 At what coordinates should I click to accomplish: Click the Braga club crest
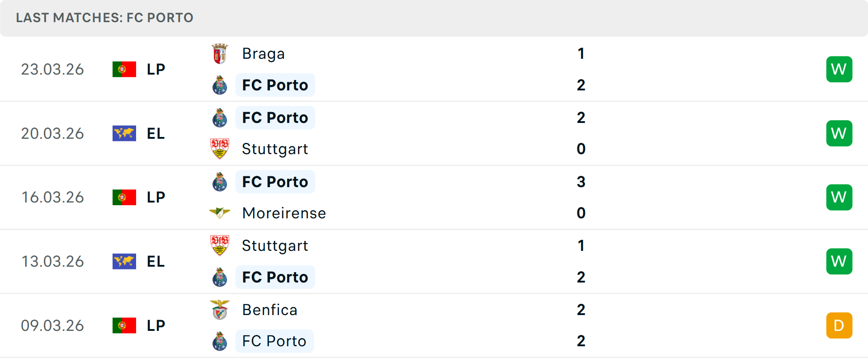[220, 53]
